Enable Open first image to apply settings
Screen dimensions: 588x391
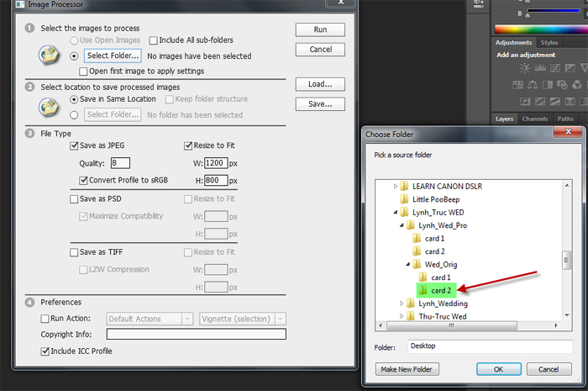pos(83,71)
